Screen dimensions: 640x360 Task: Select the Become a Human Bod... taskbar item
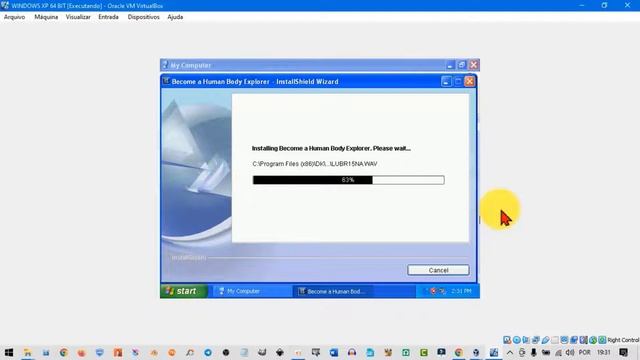point(334,291)
